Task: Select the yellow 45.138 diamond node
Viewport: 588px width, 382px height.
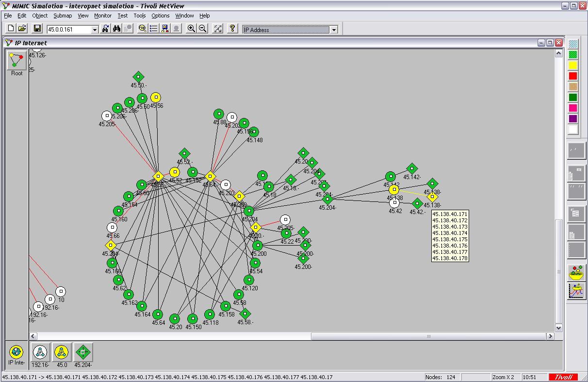Action: coord(432,197)
